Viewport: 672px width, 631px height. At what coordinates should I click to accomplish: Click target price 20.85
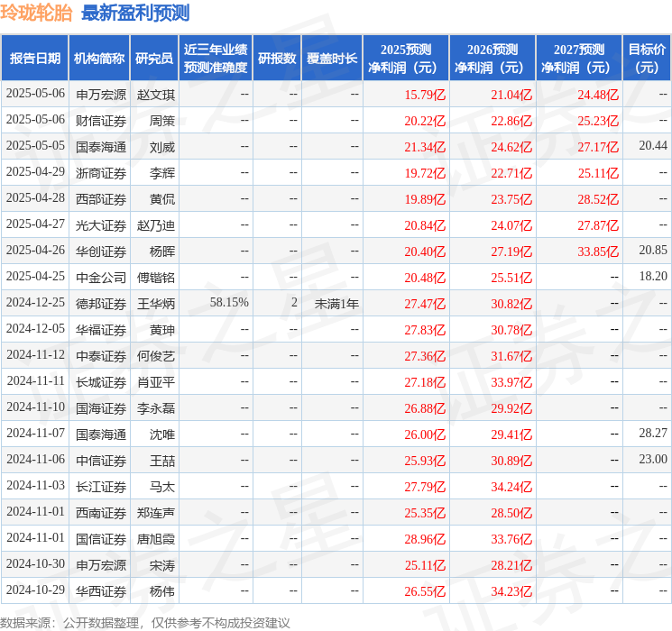point(653,251)
